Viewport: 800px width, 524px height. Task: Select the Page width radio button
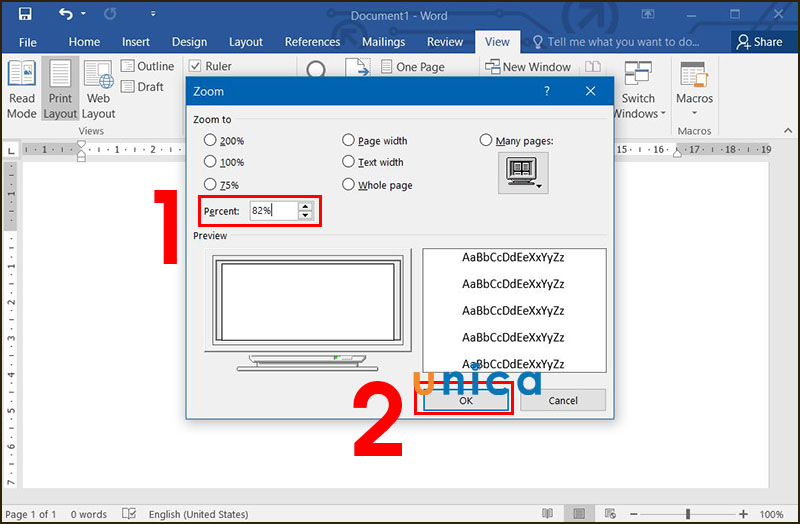click(348, 140)
